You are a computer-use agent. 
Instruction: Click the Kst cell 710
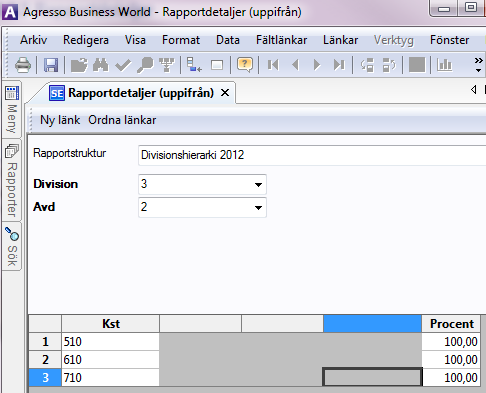point(110,378)
